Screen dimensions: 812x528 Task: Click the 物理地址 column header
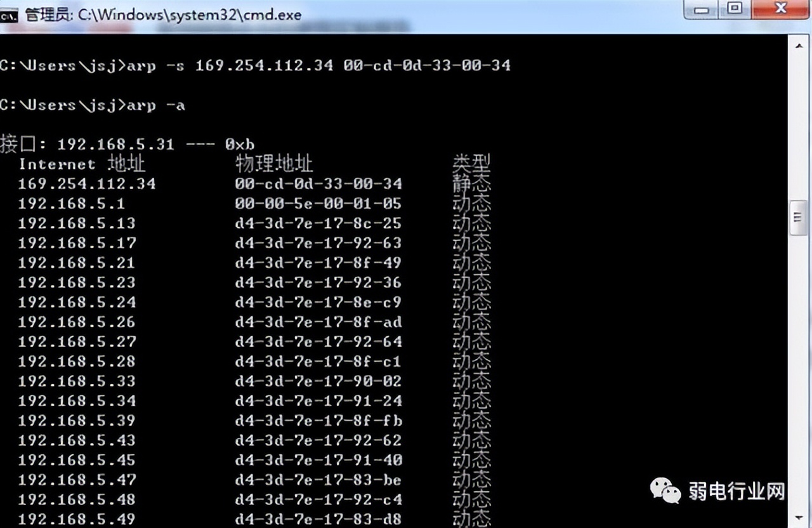274,164
